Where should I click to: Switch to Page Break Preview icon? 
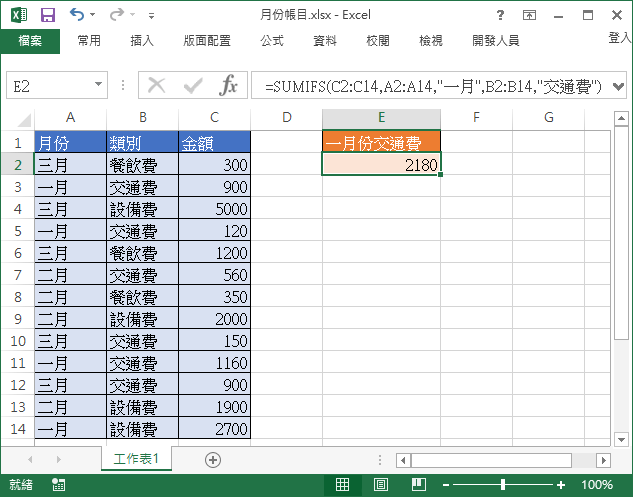pos(419,484)
